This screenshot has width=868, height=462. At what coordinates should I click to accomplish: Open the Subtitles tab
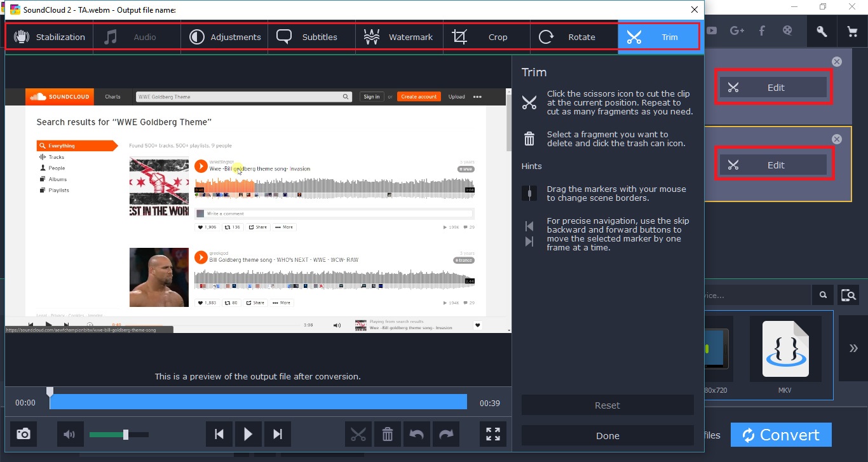point(311,37)
